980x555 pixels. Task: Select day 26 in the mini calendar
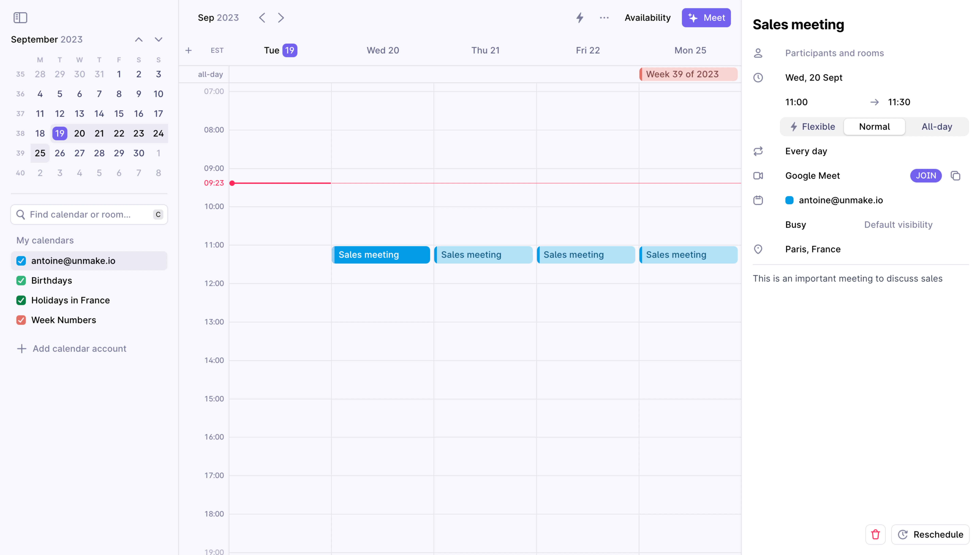click(60, 153)
